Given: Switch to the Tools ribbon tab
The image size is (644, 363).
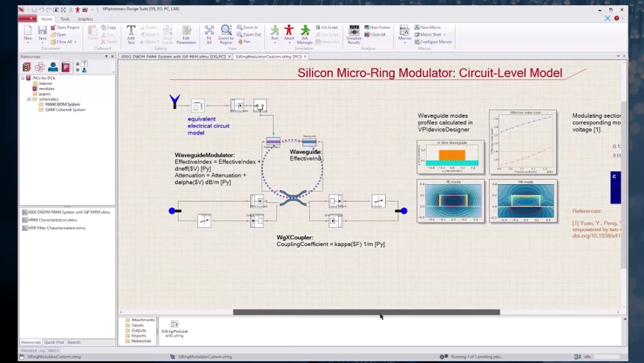Looking at the screenshot, I should [x=65, y=19].
